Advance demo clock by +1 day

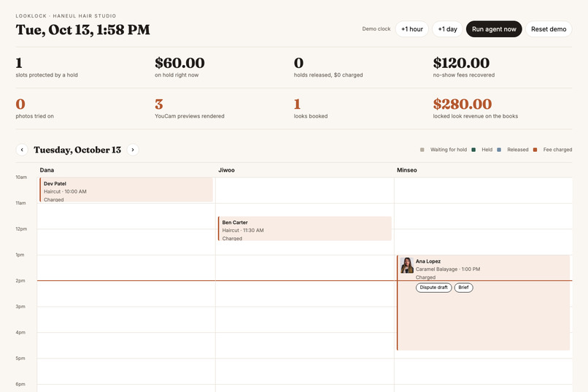point(447,29)
